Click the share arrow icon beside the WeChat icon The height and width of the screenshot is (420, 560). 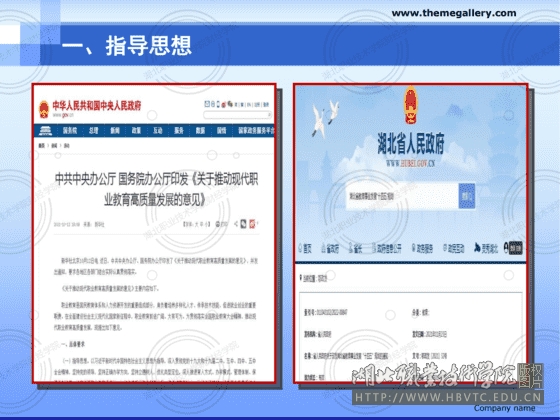(236, 224)
